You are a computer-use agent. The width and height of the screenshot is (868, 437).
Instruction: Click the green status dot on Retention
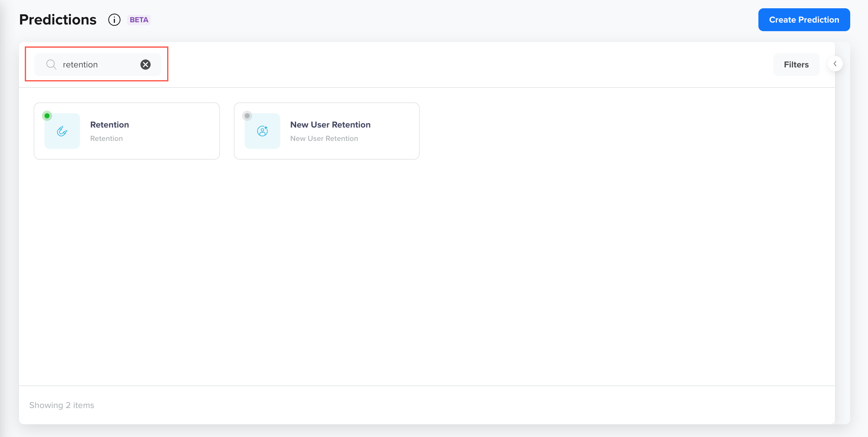coord(47,116)
